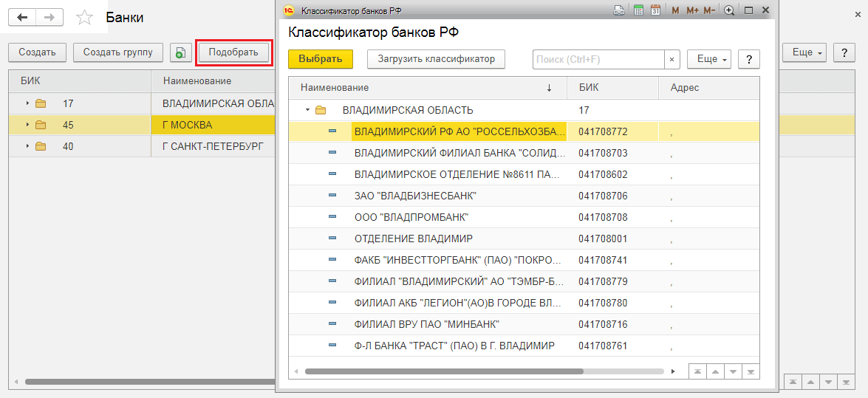Click the M memory button
The image size is (868, 398).
[x=675, y=10]
